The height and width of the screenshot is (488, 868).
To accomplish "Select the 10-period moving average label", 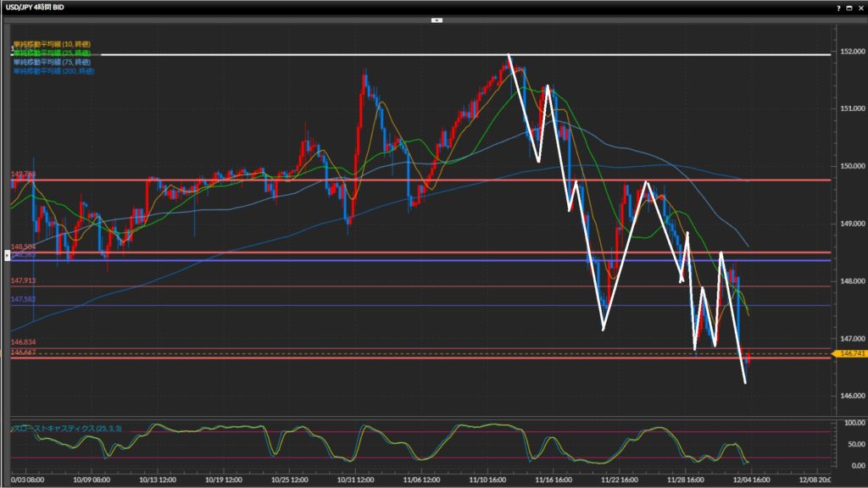I will point(52,43).
